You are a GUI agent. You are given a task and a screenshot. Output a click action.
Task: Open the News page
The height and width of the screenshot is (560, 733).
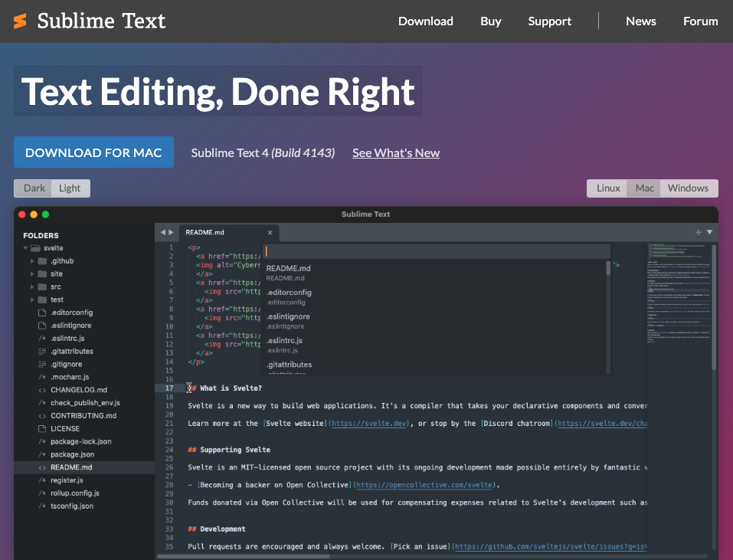(641, 21)
